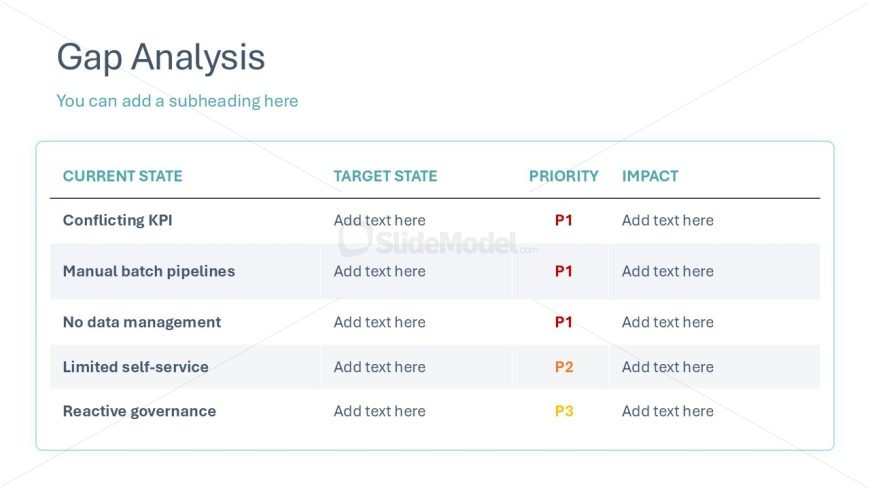Click impact text for Reactive governance

667,411
